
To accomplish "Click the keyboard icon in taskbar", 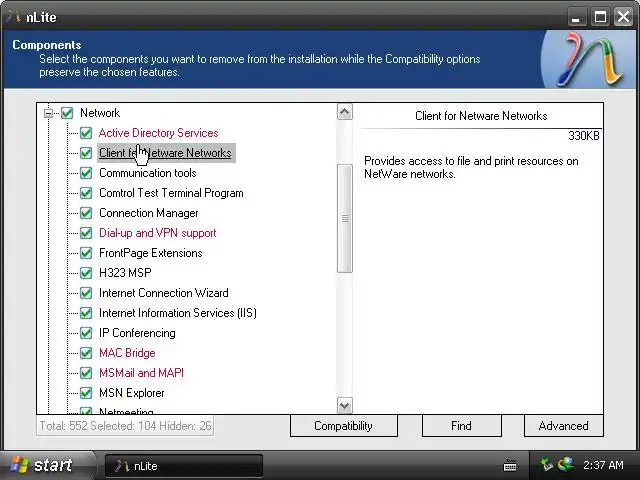I will tap(510, 465).
